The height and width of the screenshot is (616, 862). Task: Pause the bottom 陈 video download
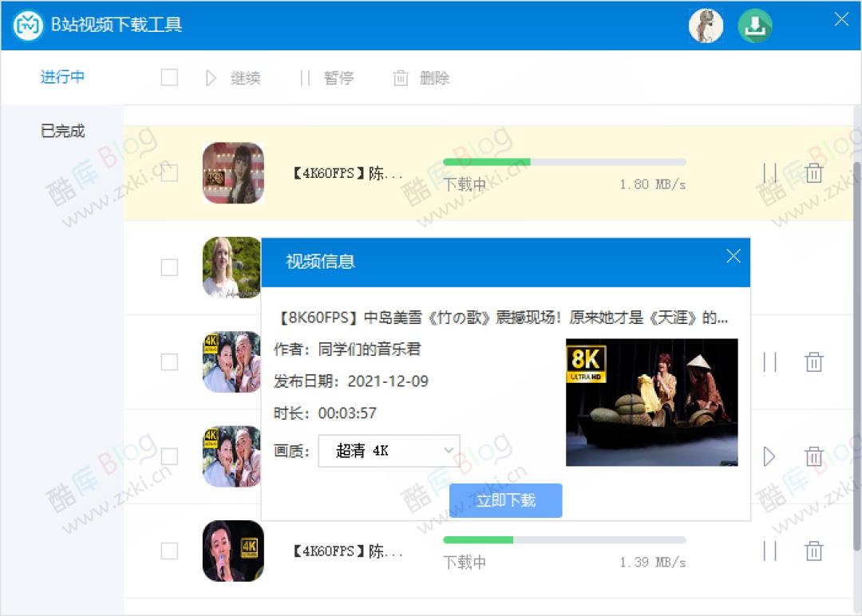769,551
